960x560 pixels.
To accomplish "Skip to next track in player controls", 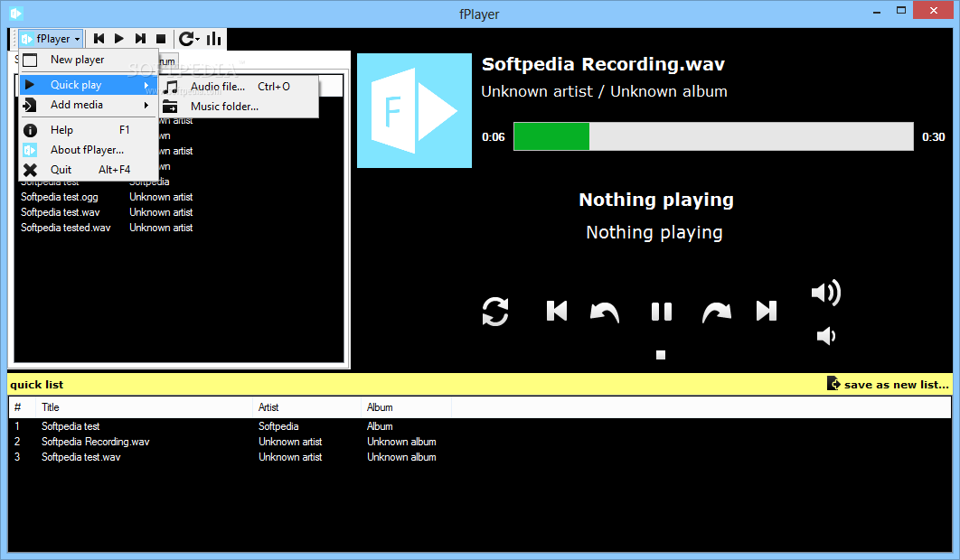I will [766, 311].
